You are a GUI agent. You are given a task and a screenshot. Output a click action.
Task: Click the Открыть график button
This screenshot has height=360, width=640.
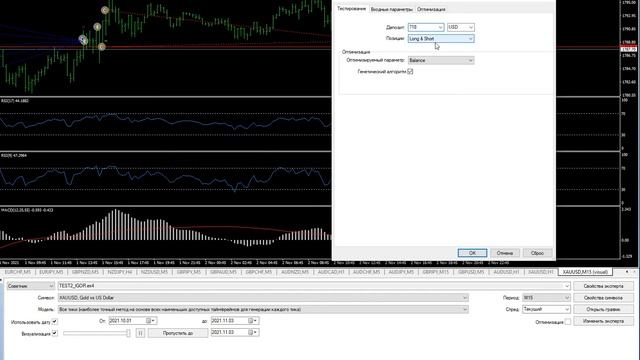pos(603,309)
